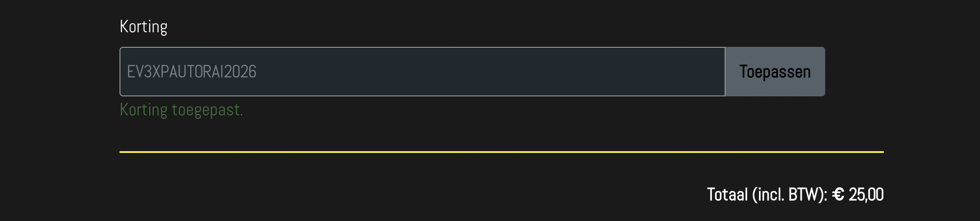Click the '(incl.' text beside Totaal

coord(768,194)
